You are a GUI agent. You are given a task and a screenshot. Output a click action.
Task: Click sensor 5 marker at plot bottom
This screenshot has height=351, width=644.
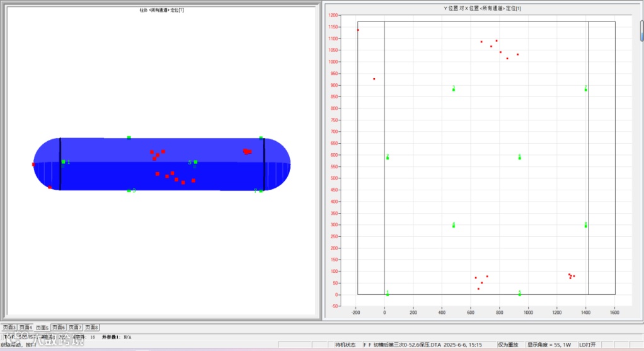[520, 294]
